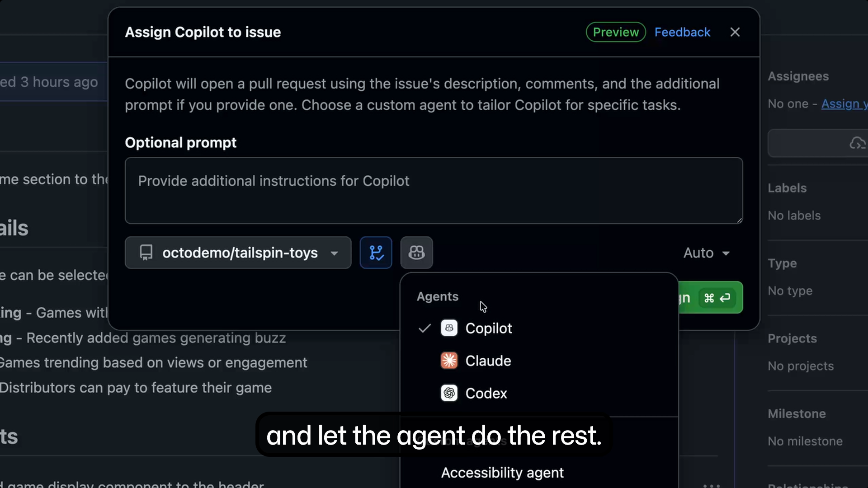The image size is (868, 488).
Task: Click the blue pull request base branch icon
Action: point(376,253)
